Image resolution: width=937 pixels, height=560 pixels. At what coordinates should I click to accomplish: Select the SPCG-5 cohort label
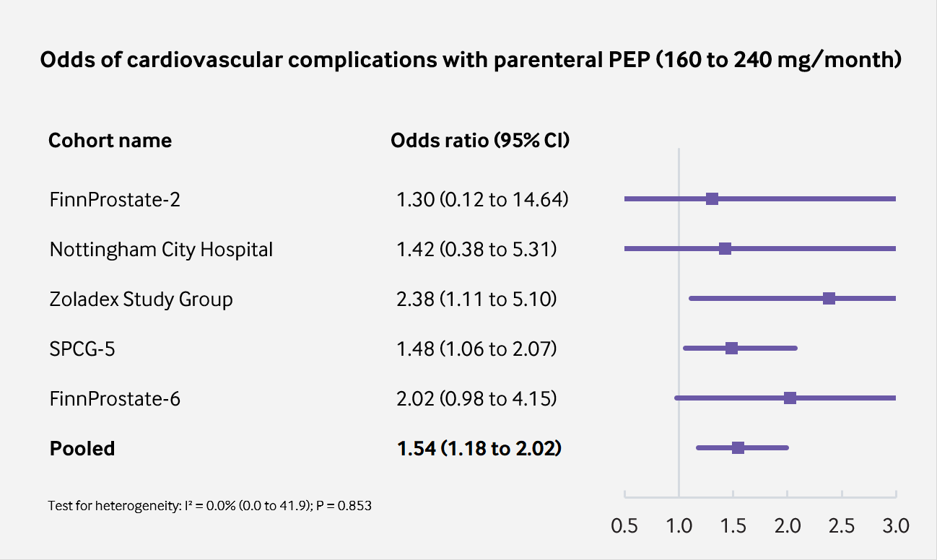click(82, 349)
